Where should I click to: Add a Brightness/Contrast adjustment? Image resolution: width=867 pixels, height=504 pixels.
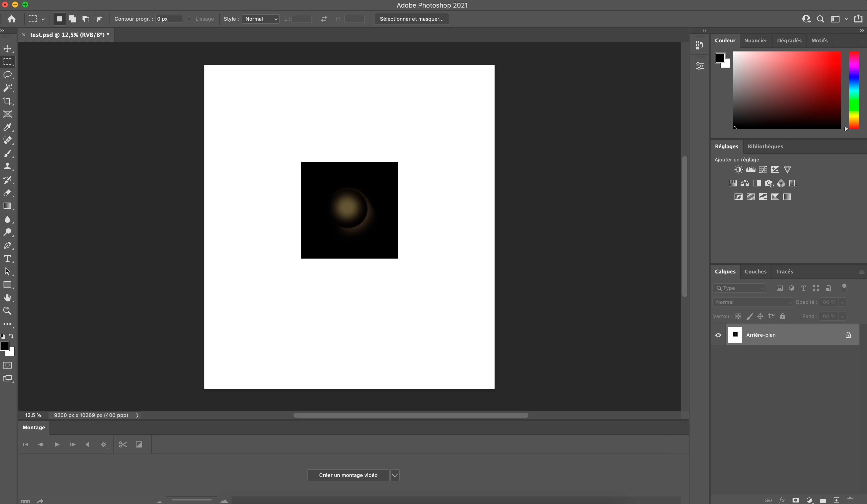[x=738, y=170]
